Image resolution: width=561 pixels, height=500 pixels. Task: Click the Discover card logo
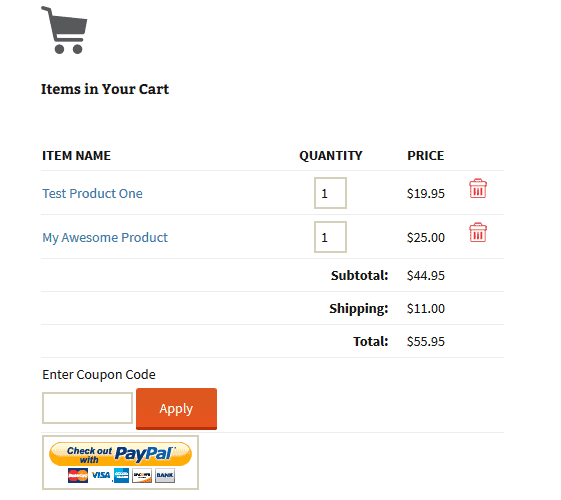(142, 475)
